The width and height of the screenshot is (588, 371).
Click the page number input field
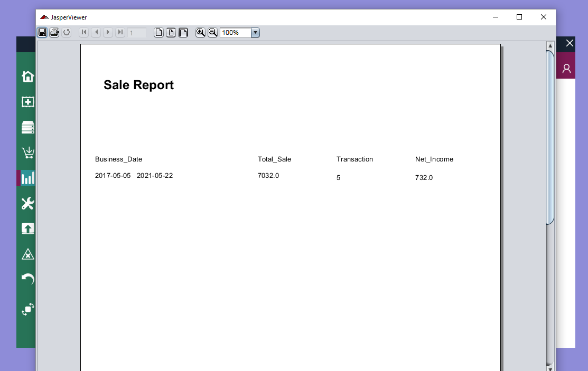click(x=137, y=32)
